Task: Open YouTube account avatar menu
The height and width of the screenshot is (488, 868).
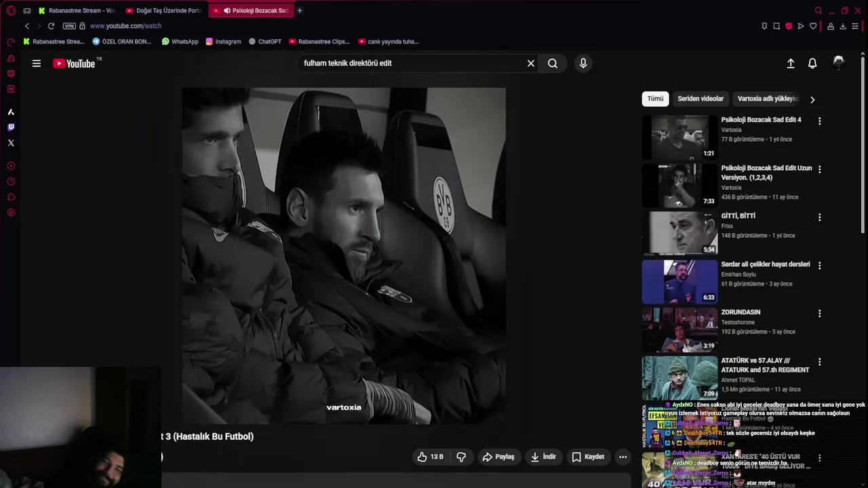Action: 839,62
